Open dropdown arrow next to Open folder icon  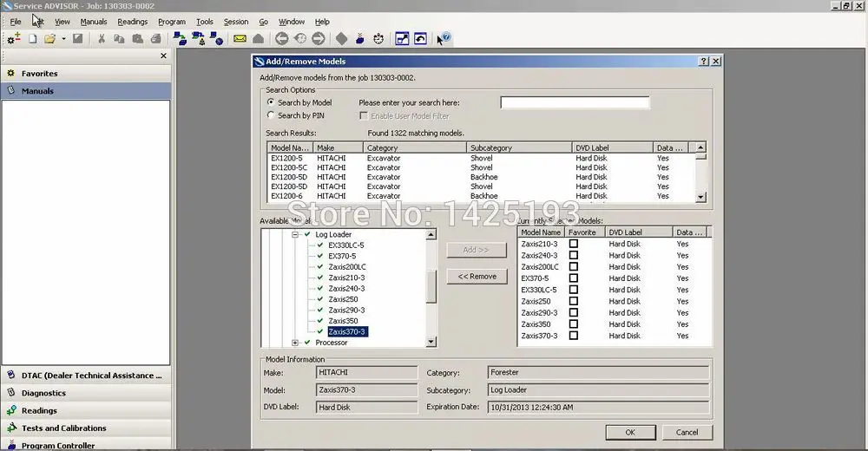point(63,38)
